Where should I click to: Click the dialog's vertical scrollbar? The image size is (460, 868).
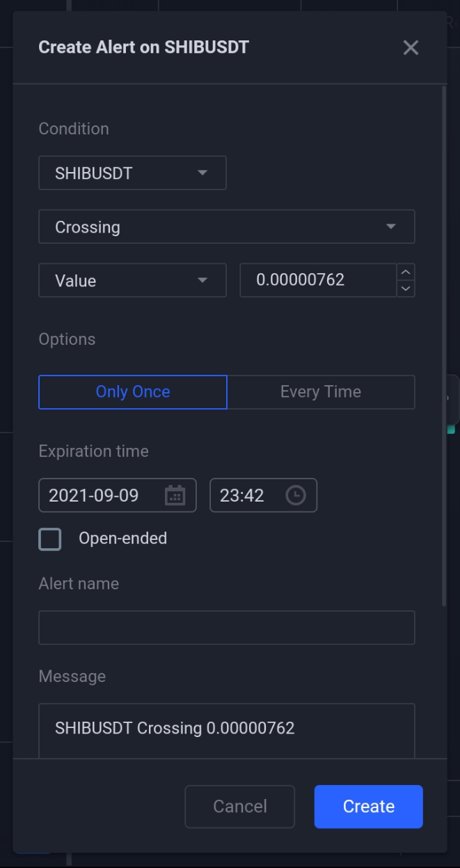tap(445, 346)
